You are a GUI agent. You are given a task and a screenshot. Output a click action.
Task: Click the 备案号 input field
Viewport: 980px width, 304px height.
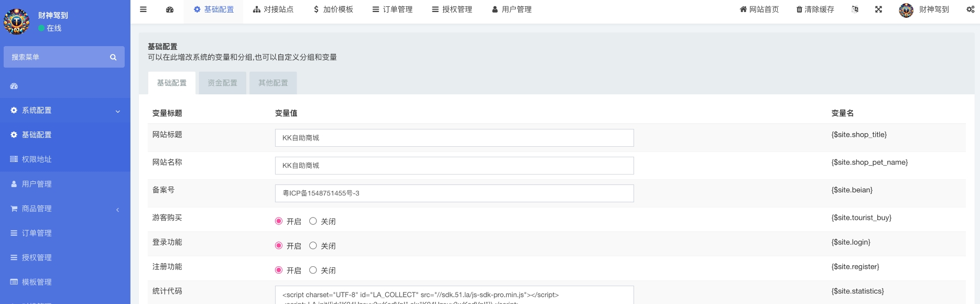(x=454, y=193)
